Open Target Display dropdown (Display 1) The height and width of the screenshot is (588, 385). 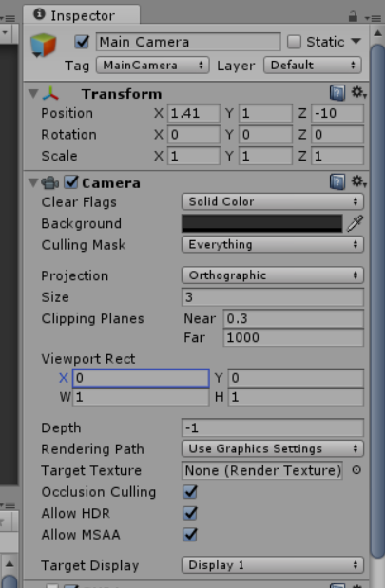273,565
